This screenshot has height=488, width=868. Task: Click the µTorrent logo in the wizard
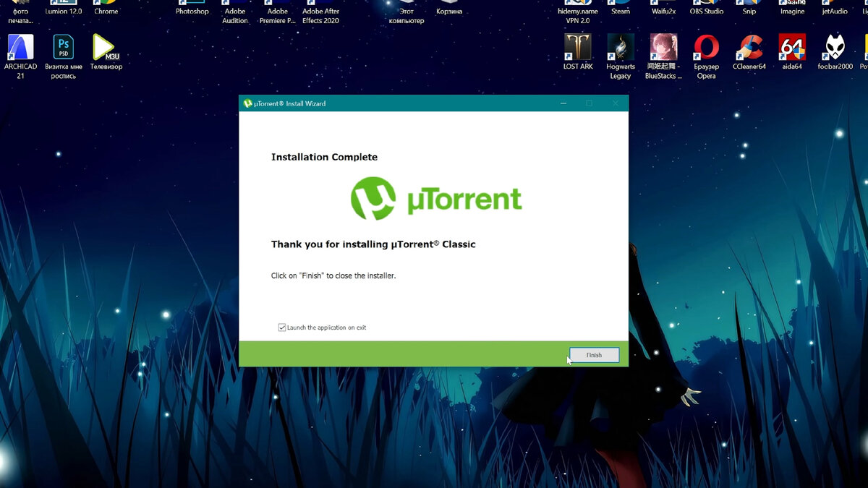(436, 199)
